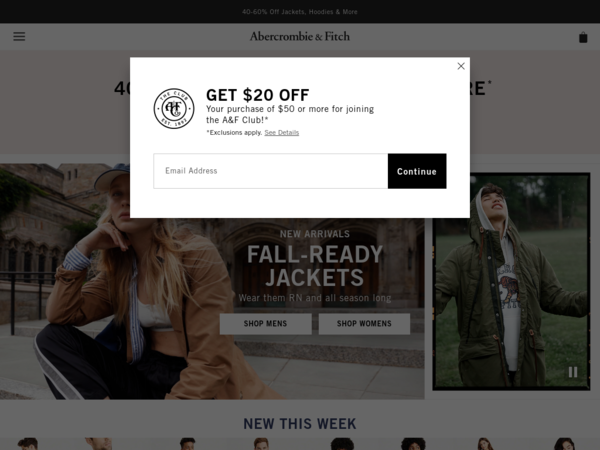Open the green parka video thumbnail
The height and width of the screenshot is (450, 600).
tap(511, 282)
